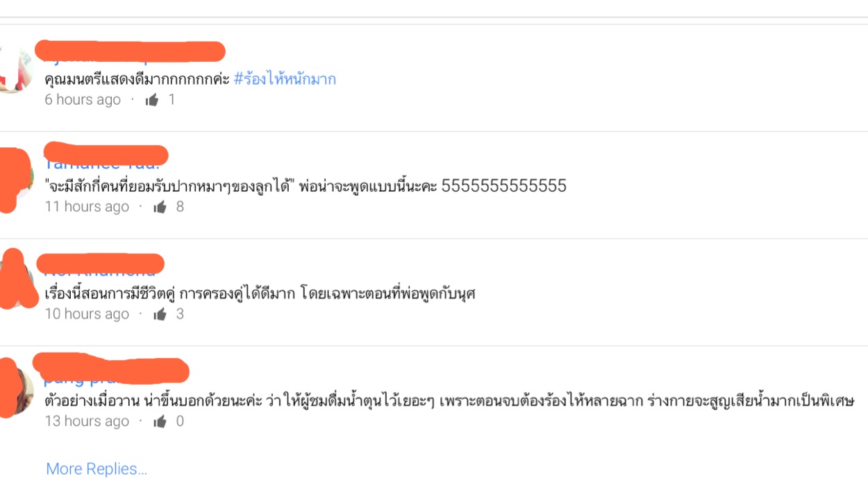This screenshot has width=868, height=488.
Task: Click the like count 8 on the second comment
Action: (x=180, y=207)
